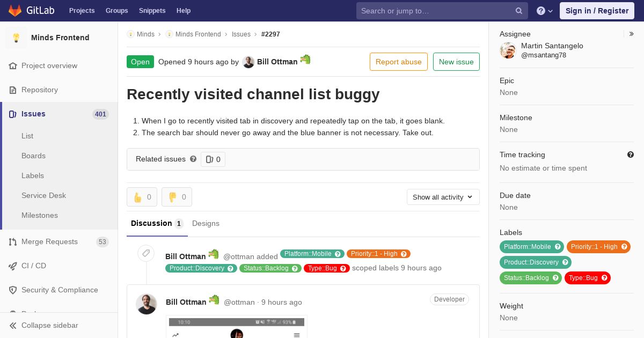Click the Repository file icon
This screenshot has width=644, height=338.
[13, 90]
